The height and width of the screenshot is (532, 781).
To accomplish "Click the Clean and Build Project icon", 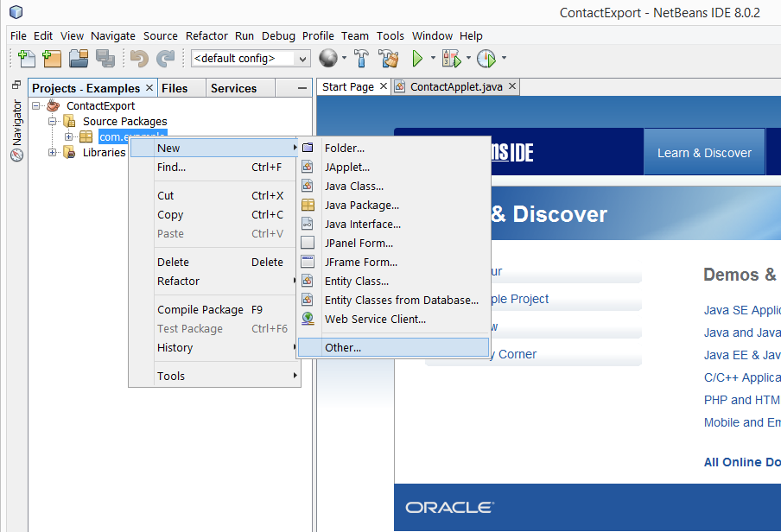I will click(389, 59).
